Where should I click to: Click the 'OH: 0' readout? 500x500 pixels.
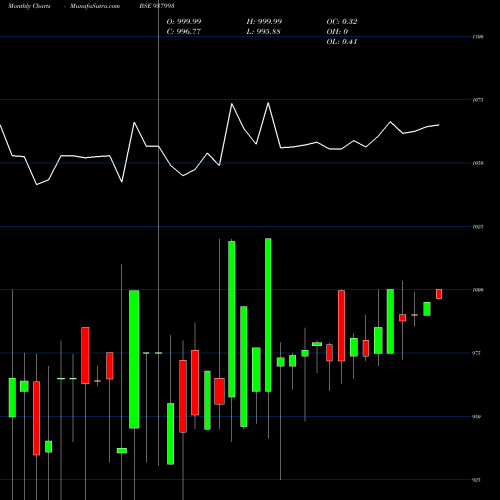(337, 31)
